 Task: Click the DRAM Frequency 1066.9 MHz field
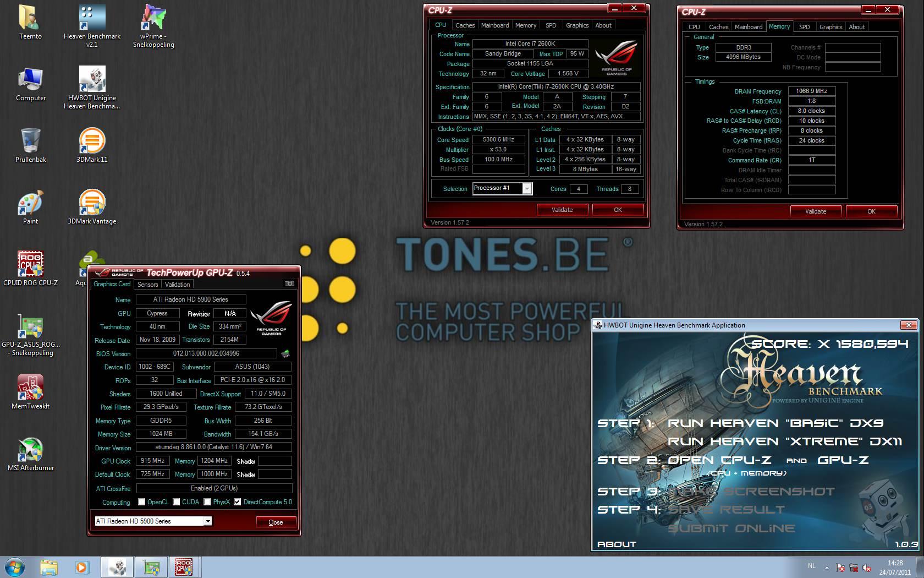coord(812,91)
